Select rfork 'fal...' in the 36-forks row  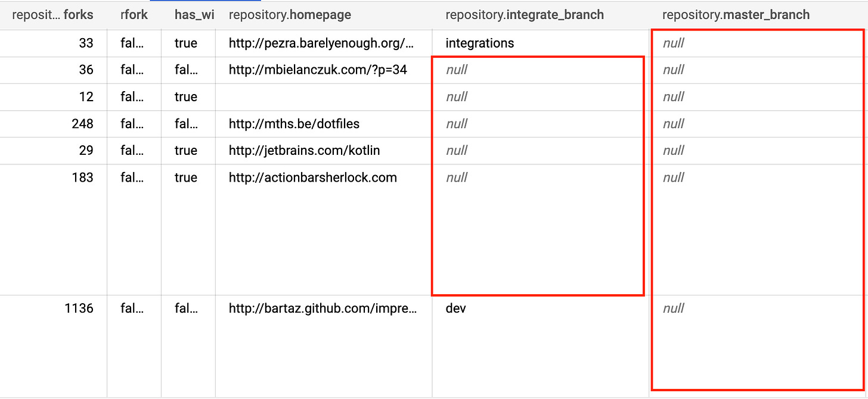pyautogui.click(x=132, y=70)
